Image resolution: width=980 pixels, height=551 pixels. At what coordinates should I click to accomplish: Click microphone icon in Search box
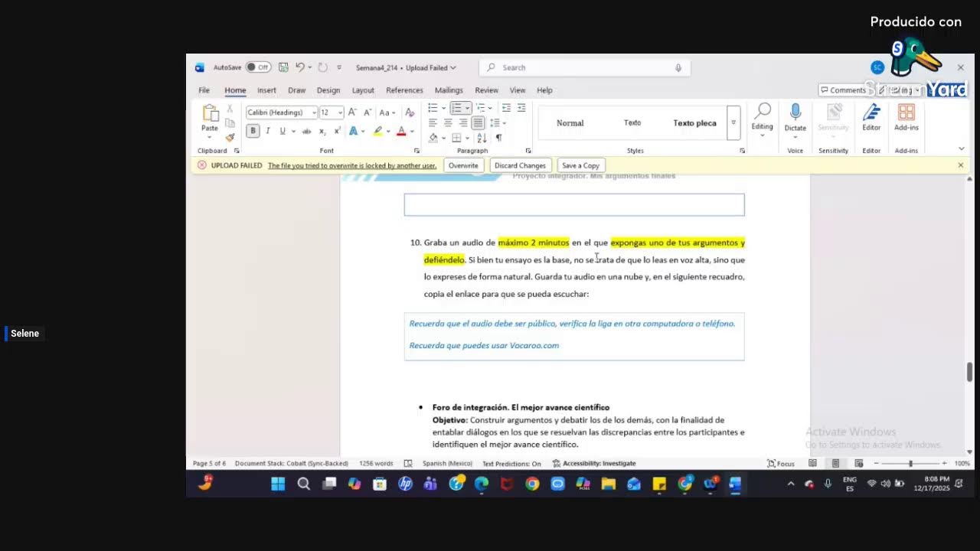coord(678,67)
